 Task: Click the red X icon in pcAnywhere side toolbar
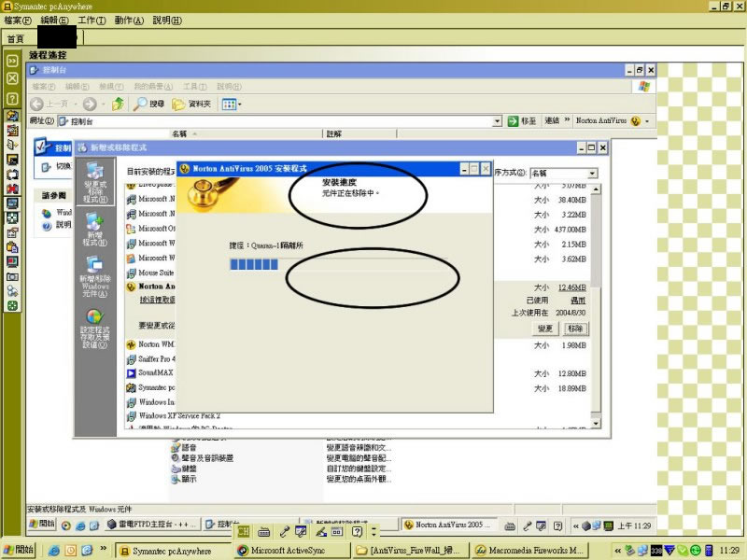point(12,189)
